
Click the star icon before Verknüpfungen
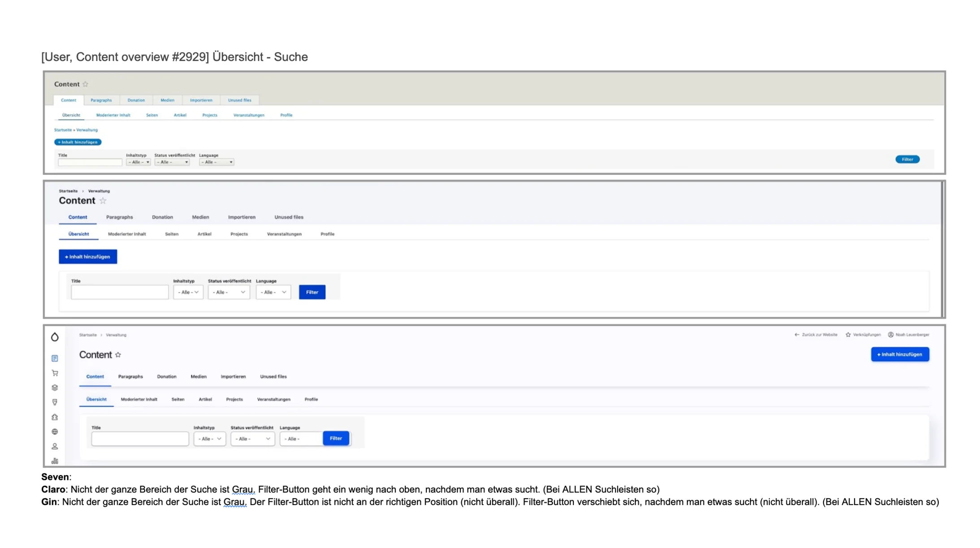tap(848, 335)
